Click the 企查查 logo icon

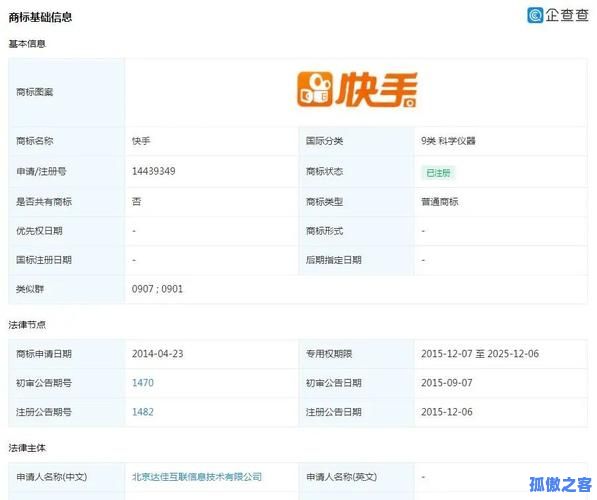(x=535, y=16)
